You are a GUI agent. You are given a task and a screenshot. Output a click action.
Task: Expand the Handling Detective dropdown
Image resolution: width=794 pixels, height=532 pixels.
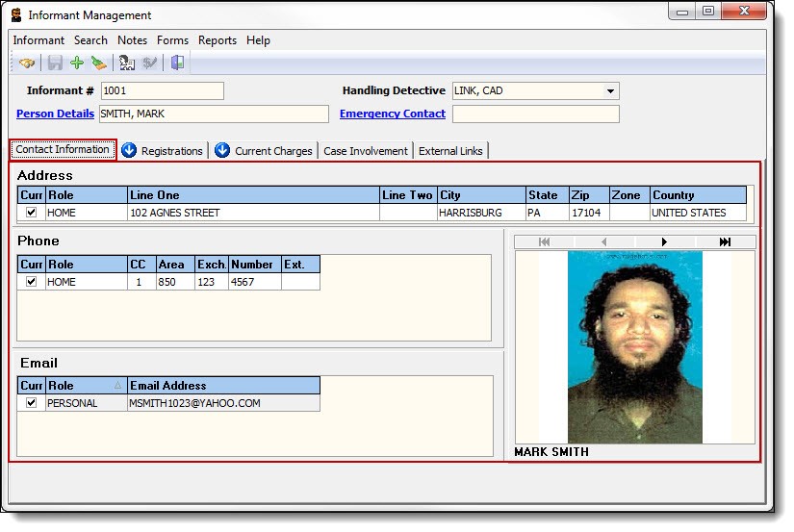[x=610, y=91]
